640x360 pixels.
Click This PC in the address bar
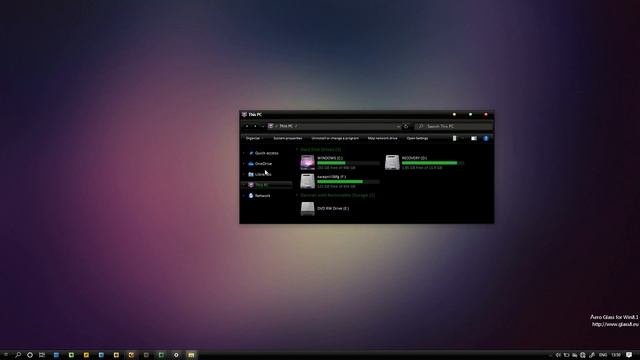pos(286,126)
